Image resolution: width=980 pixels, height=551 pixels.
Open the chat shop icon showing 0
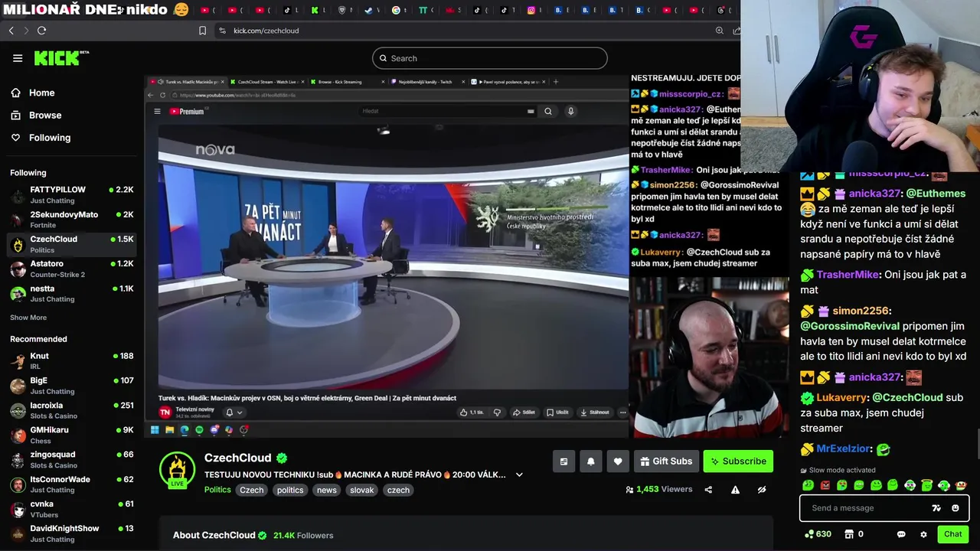tap(854, 534)
